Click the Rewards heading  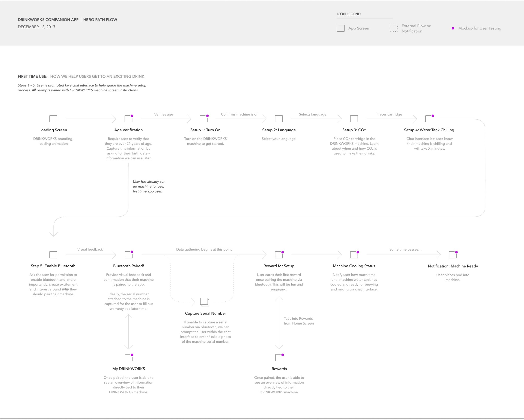(279, 369)
